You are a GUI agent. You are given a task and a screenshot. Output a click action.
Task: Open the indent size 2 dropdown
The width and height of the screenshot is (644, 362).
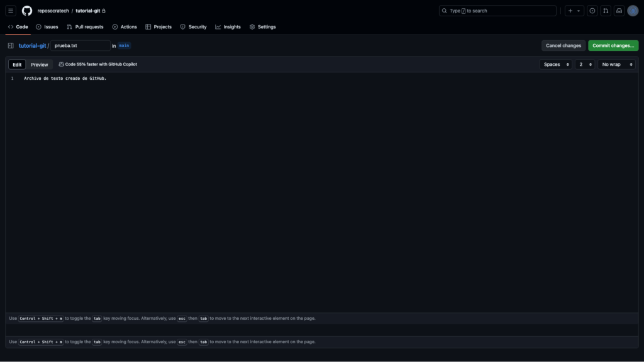584,65
